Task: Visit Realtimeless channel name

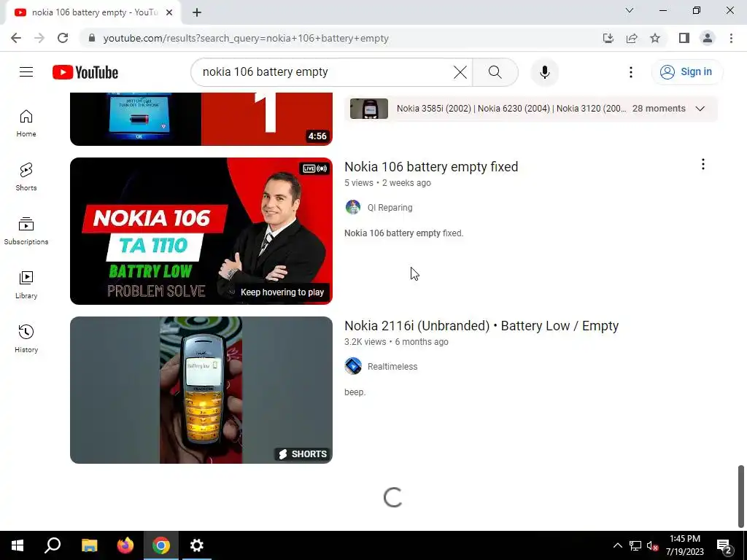Action: click(x=392, y=367)
